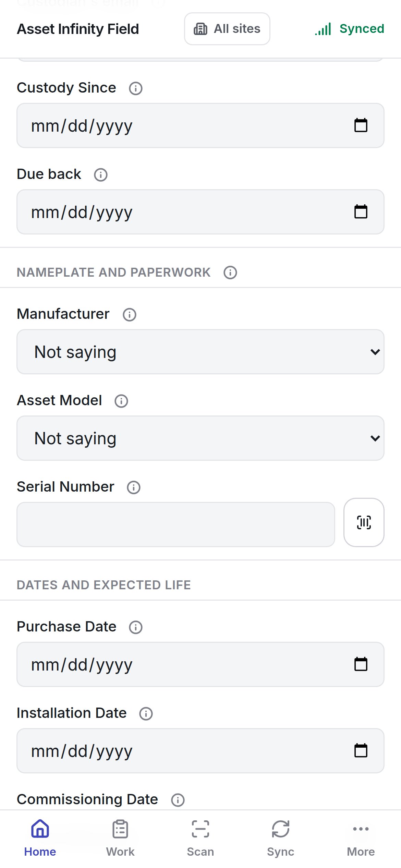Show info for Nameplate and Paperwork section
The image size is (401, 868).
click(230, 273)
